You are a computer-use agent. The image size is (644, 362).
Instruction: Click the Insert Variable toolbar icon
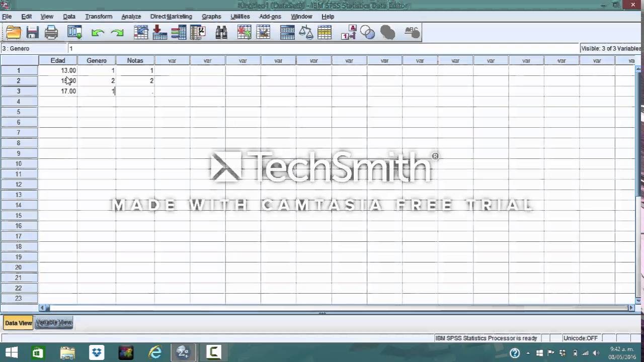click(x=263, y=33)
